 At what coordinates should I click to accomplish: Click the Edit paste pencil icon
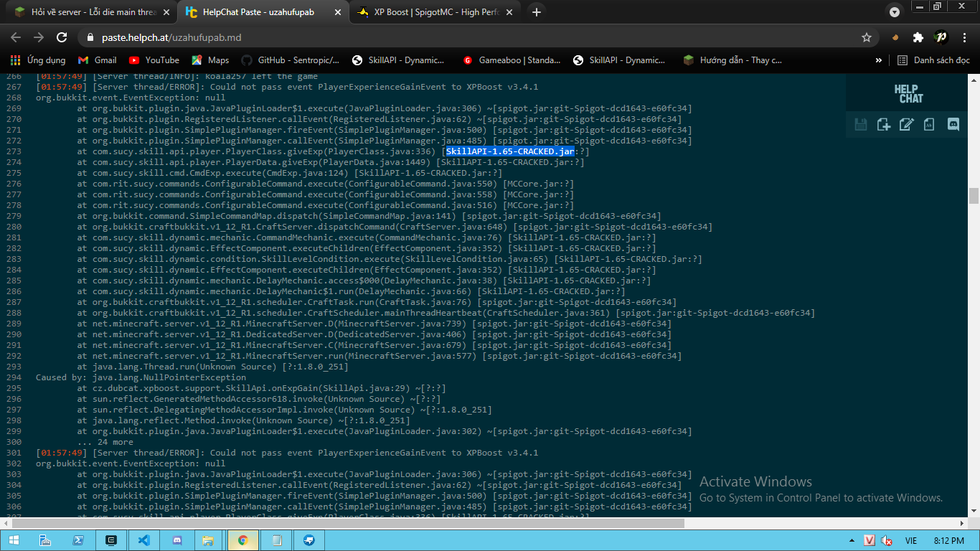[x=907, y=125]
